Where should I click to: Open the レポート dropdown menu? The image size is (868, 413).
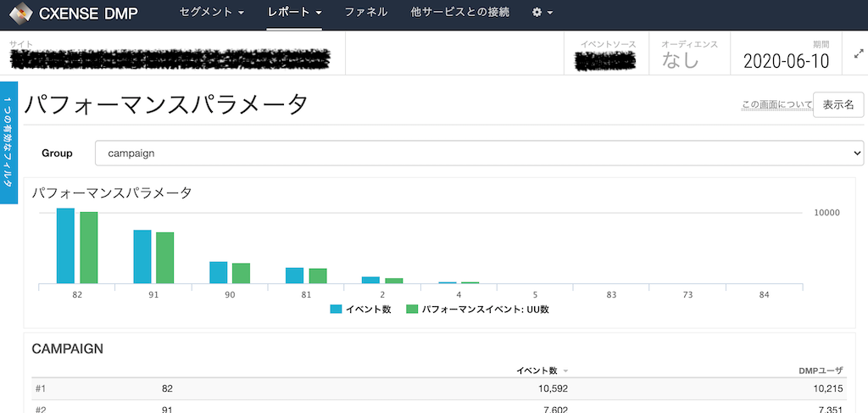click(294, 12)
